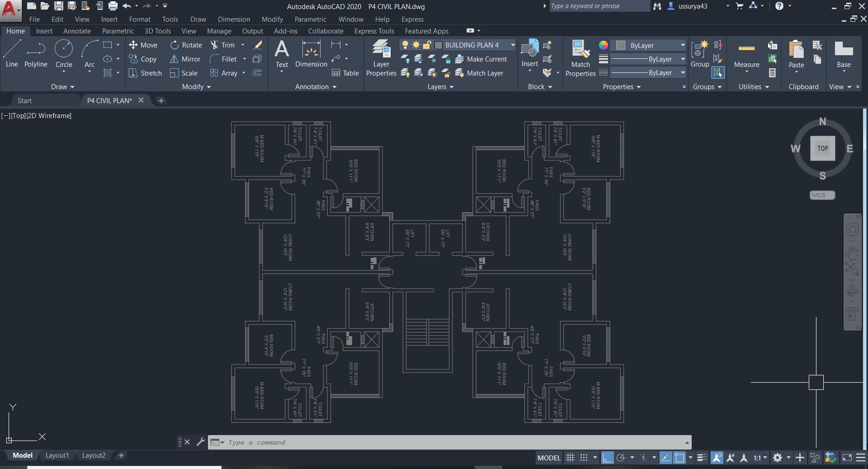Expand the Layers panel

tap(440, 87)
